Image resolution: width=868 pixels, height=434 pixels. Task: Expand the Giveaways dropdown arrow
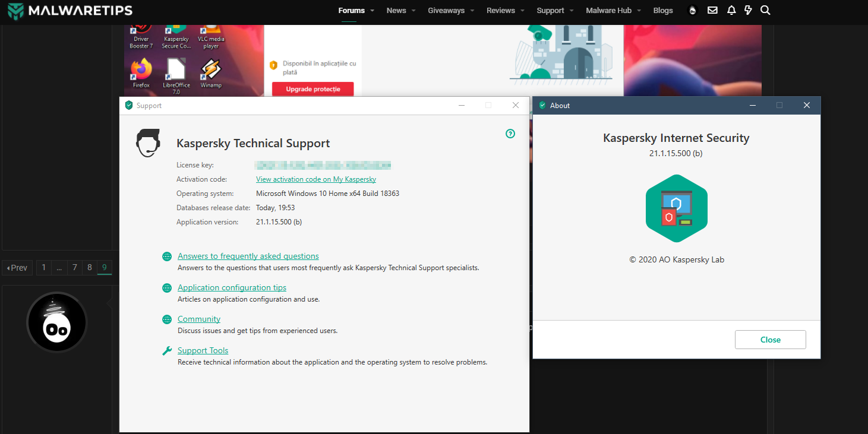(472, 11)
